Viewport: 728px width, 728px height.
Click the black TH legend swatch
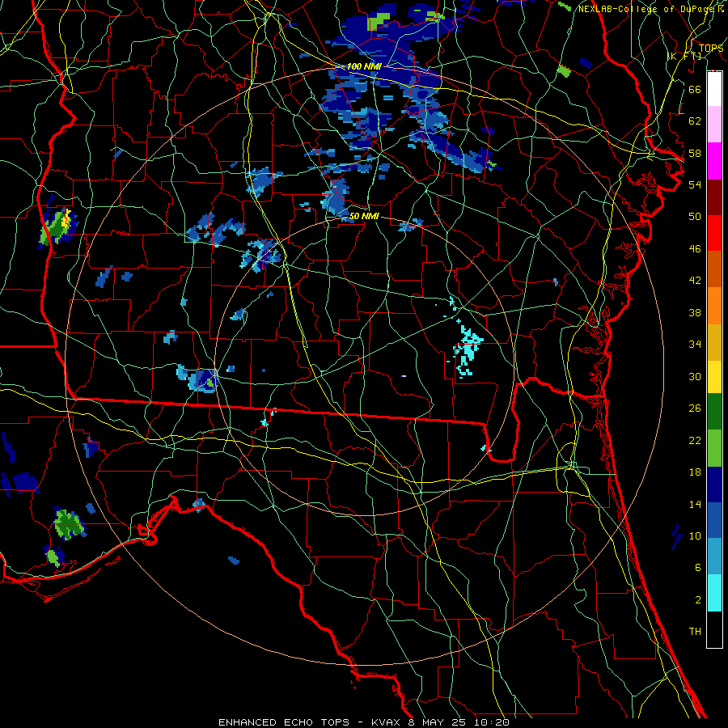point(714,629)
